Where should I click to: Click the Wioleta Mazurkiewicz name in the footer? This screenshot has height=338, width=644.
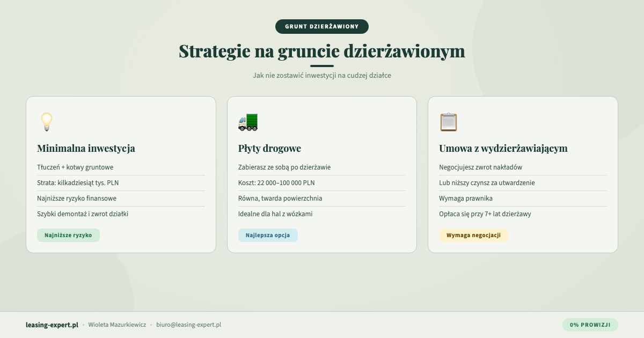118,325
